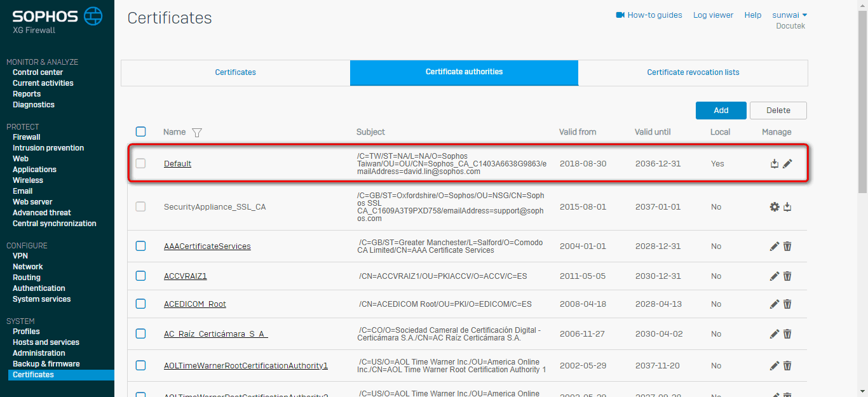Go to Hosts and services
The width and height of the screenshot is (868, 397).
point(46,342)
